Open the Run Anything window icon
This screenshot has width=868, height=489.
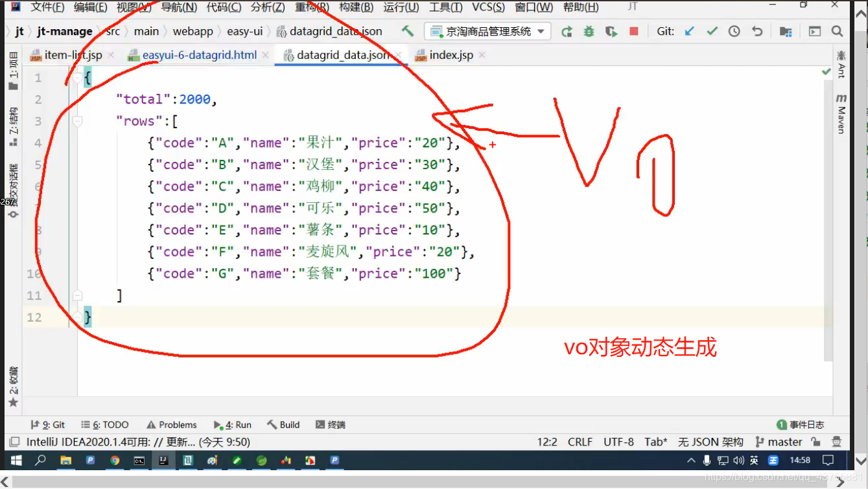815,31
